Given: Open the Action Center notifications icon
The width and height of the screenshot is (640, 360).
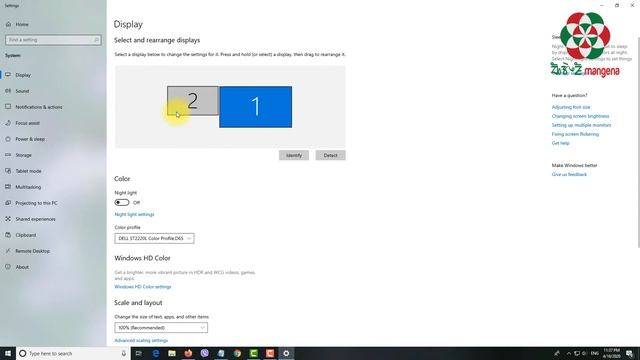Looking at the screenshot, I should [x=630, y=354].
